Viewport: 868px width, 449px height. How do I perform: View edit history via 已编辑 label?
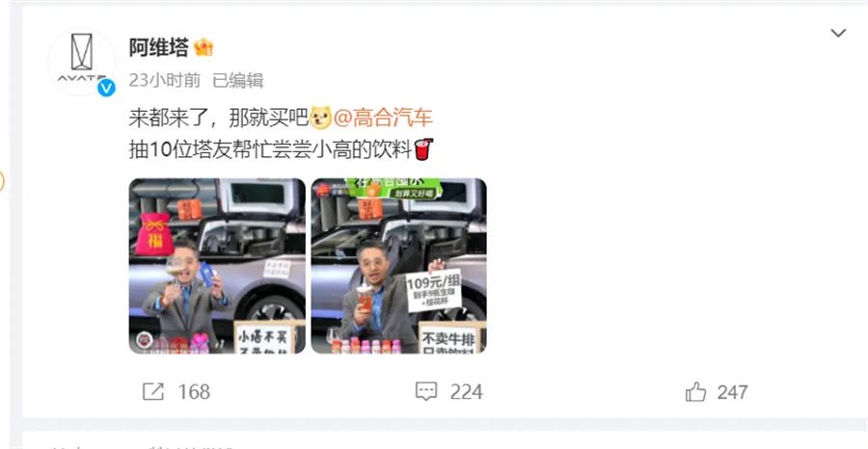[x=238, y=81]
